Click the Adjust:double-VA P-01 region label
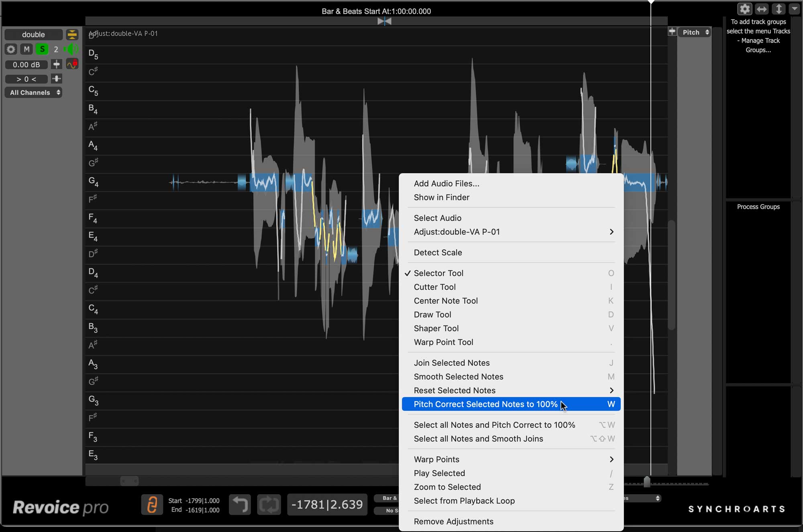Viewport: 803px width, 532px height. 123,33
